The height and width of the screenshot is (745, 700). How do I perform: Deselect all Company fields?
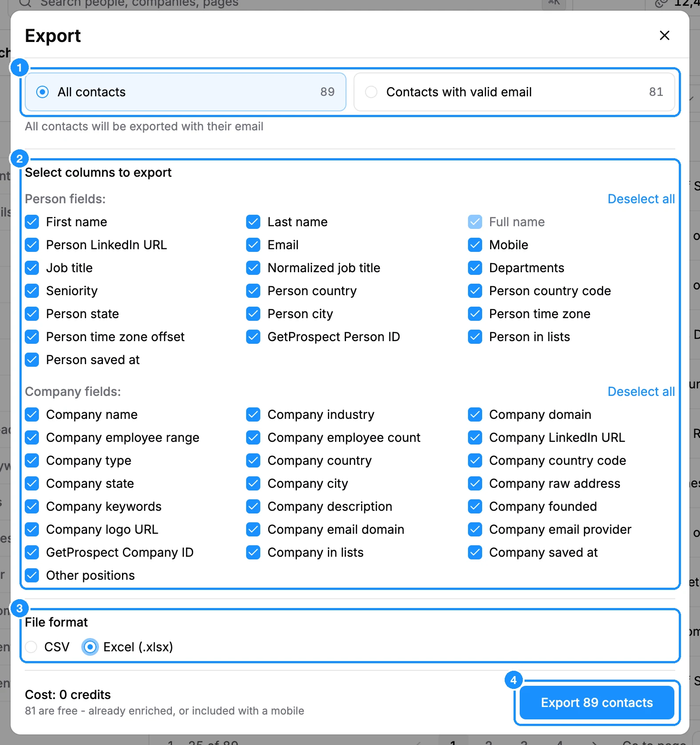point(641,392)
